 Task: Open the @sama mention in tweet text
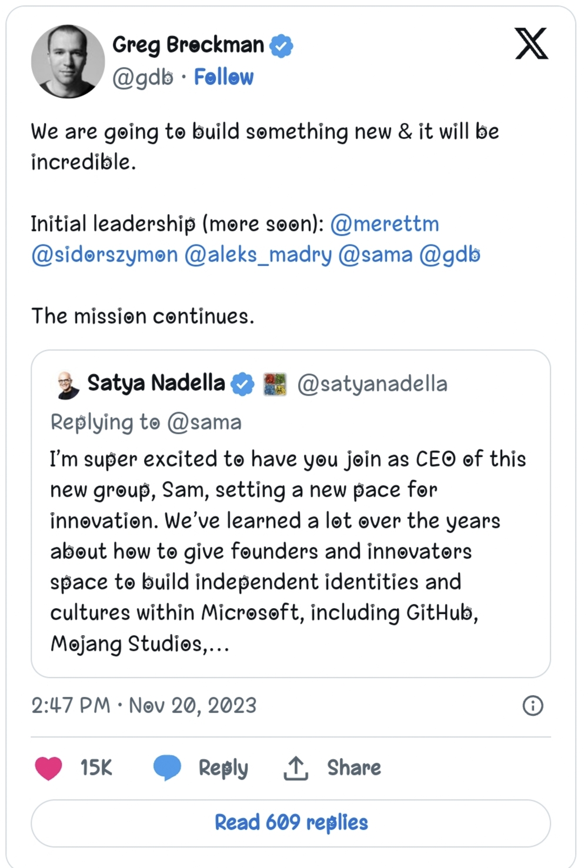(375, 255)
